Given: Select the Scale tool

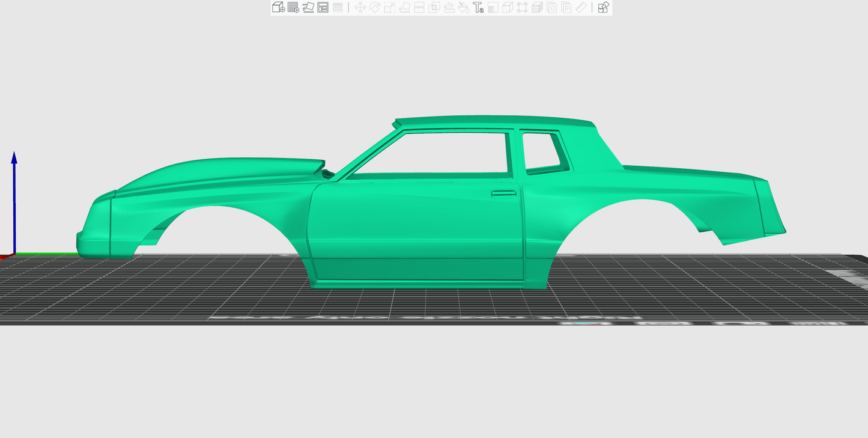Looking at the screenshot, I should [389, 7].
